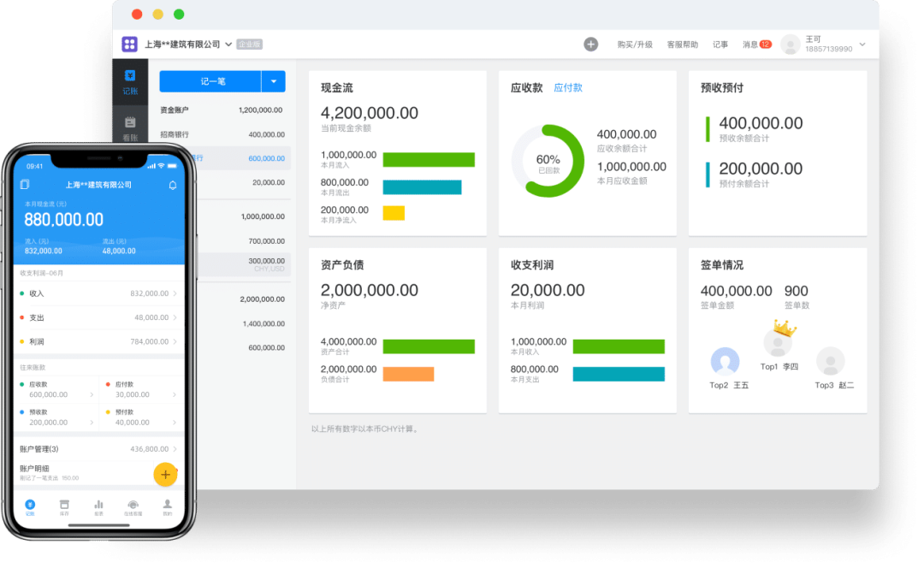Image resolution: width=924 pixels, height=574 pixels.
Task: Expand the 上海**建筑有限公司 company dropdown
Action: pyautogui.click(x=228, y=44)
